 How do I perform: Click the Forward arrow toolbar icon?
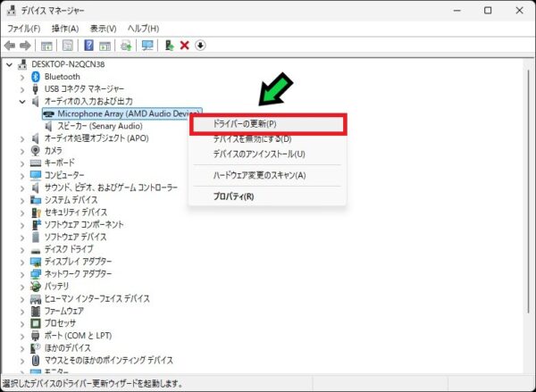(x=25, y=46)
